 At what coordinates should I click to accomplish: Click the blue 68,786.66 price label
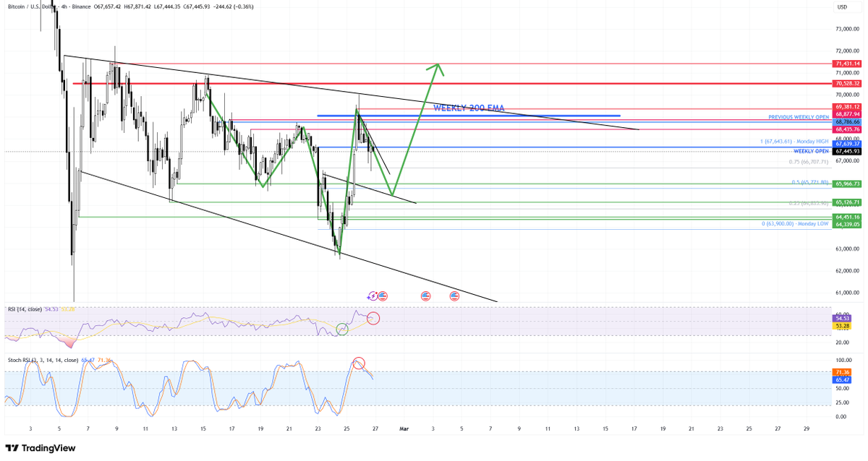[847, 122]
